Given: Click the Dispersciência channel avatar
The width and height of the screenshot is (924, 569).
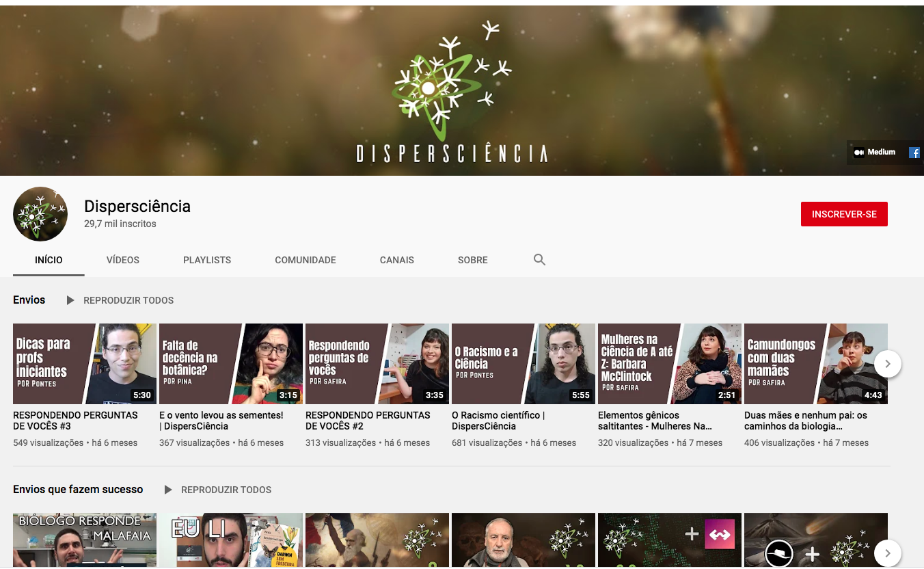Looking at the screenshot, I should tap(40, 214).
